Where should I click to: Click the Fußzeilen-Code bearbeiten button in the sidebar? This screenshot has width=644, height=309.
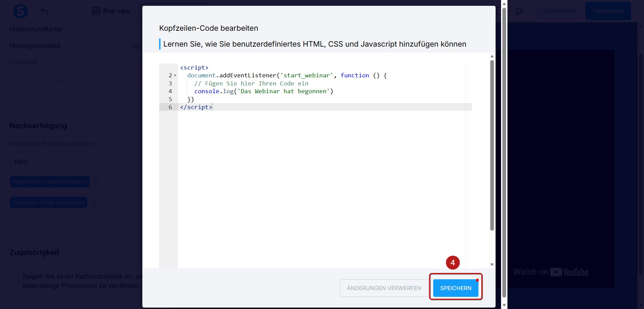pos(49,203)
